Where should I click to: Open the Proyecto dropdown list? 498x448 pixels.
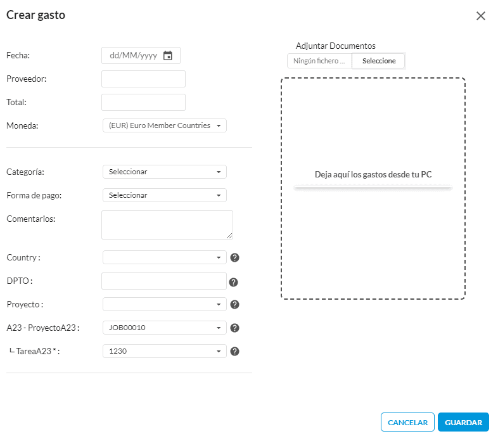click(165, 304)
